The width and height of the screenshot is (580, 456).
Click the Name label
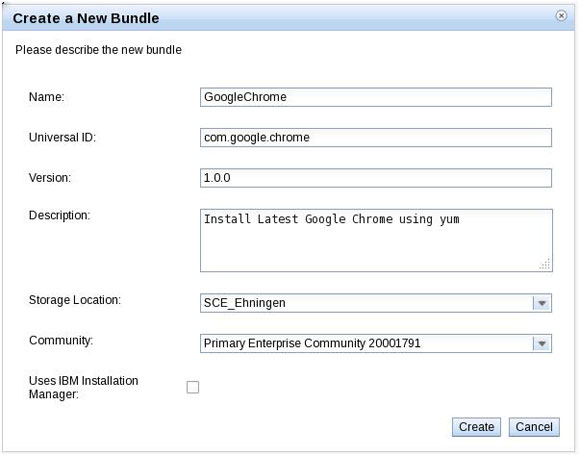click(x=47, y=97)
